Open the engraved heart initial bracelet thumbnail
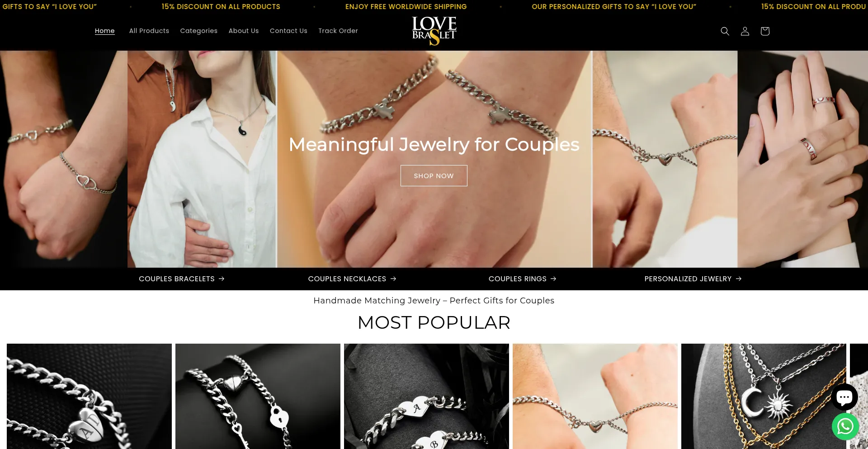The width and height of the screenshot is (868, 449). tap(89, 396)
